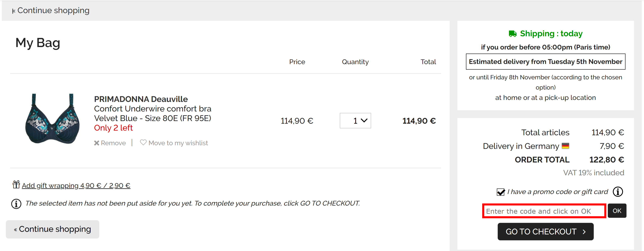Click the info icon beside promo code label
Screen dimensions: 644x251
[618, 192]
